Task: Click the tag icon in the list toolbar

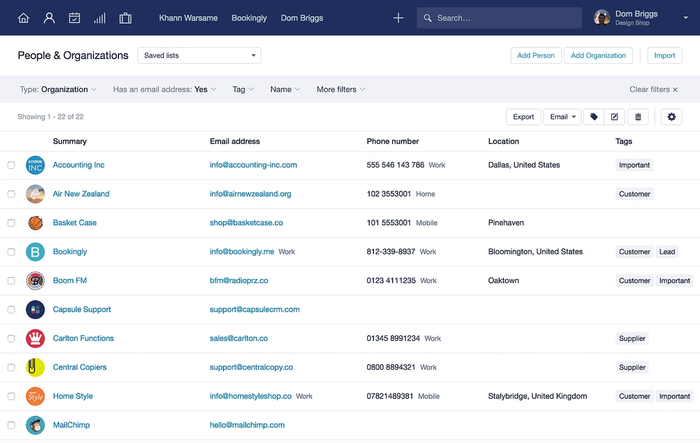Action: (x=594, y=117)
